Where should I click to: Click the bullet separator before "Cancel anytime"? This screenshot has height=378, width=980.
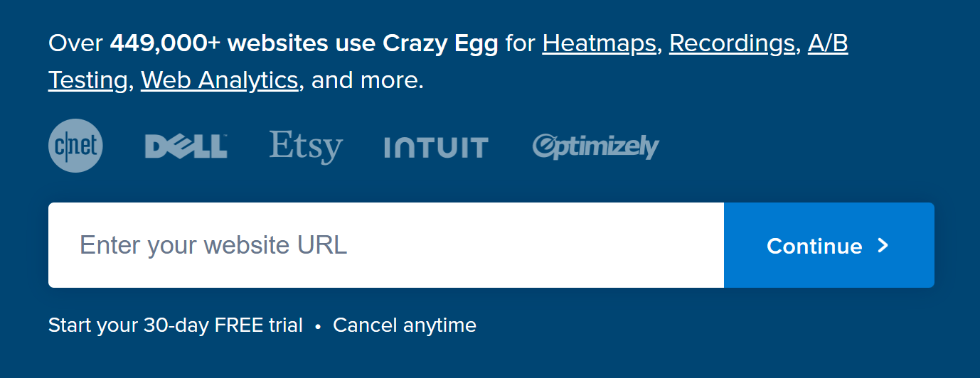pos(318,326)
